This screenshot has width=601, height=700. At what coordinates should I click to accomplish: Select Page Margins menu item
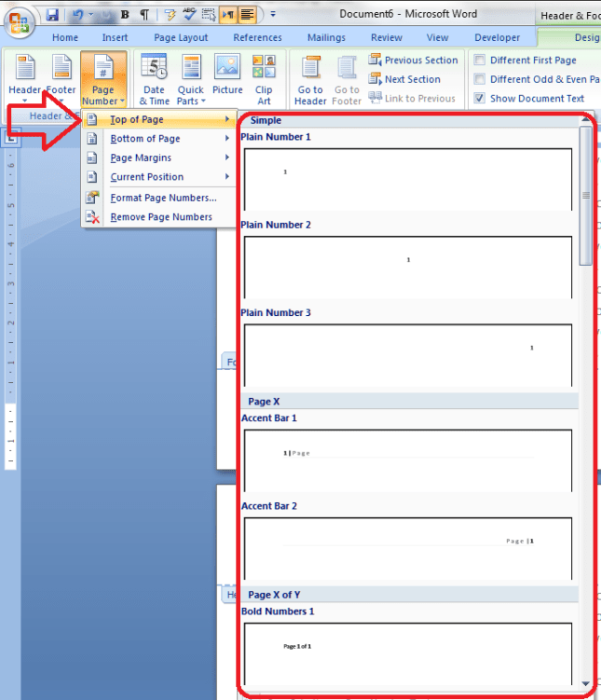(x=159, y=158)
